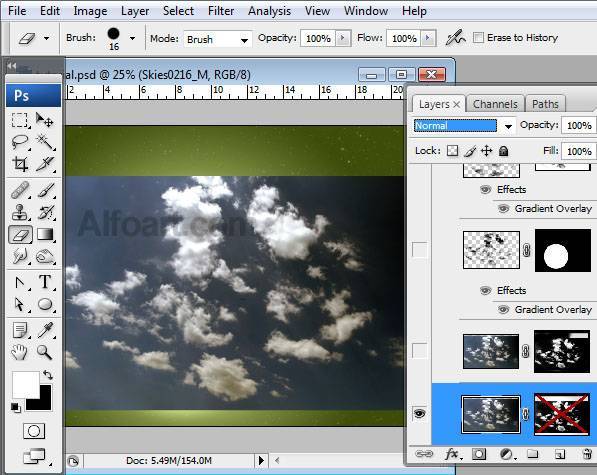Click Link layers icon in Layers panel
This screenshot has width=597, height=475.
click(424, 454)
